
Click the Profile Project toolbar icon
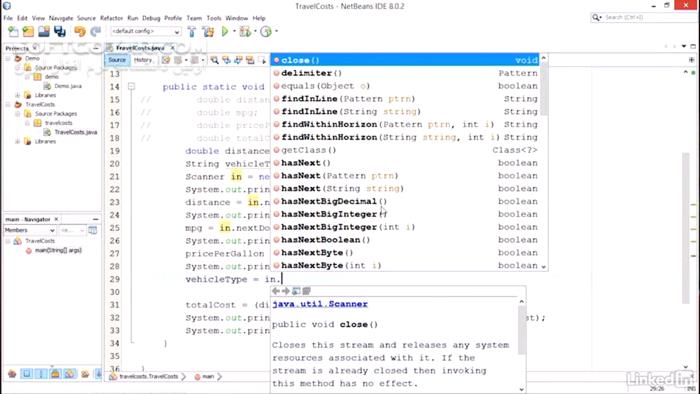click(x=266, y=31)
